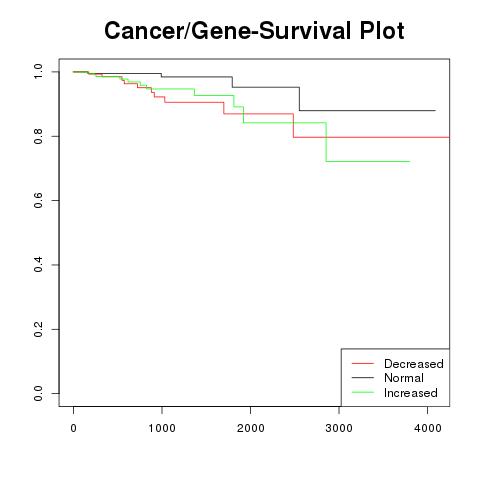Click the 1.0 y-axis tick label
Viewport: 480px width, 480px height.
(38, 71)
